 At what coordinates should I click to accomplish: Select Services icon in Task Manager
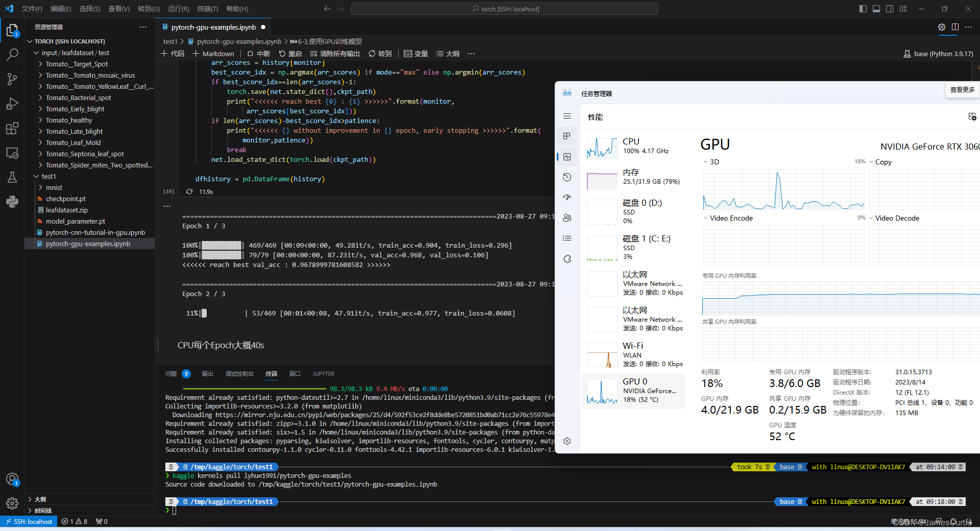point(567,259)
